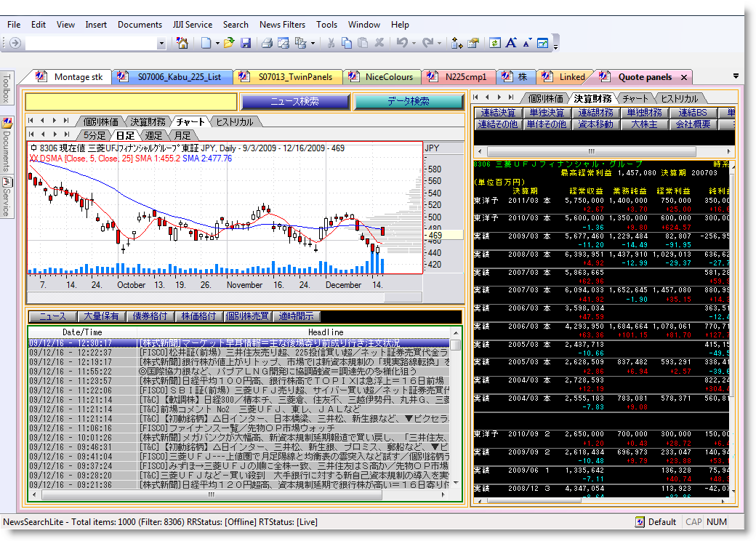Image resolution: width=756 pixels, height=541 pixels.
Task: Open the Tools menu
Action: click(326, 24)
